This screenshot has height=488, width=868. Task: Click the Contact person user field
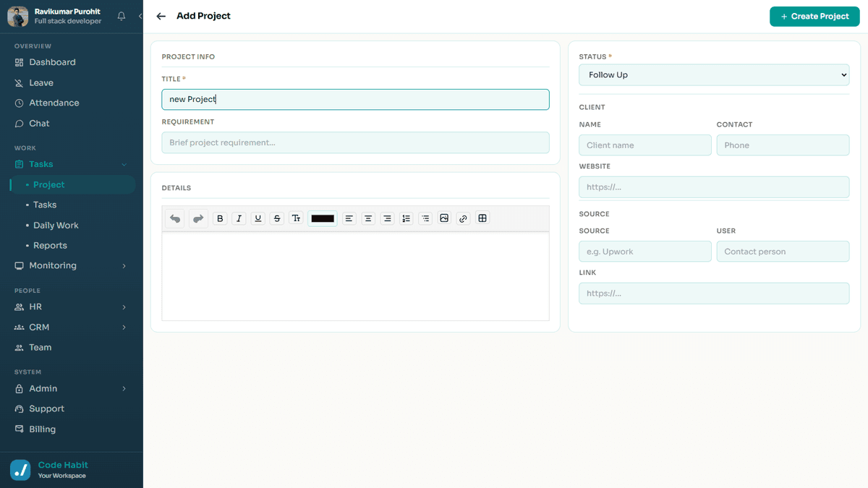[783, 252]
